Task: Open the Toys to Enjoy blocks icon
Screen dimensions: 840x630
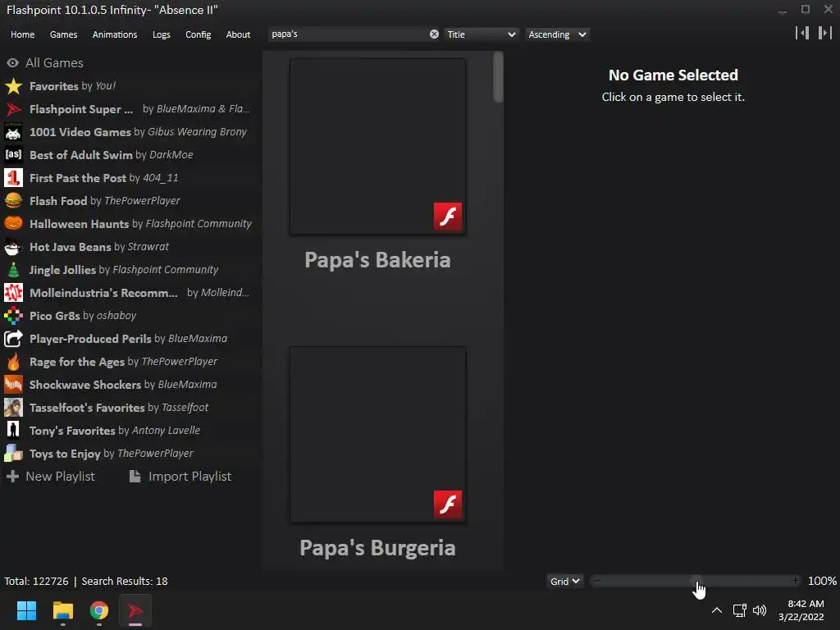Action: point(13,454)
